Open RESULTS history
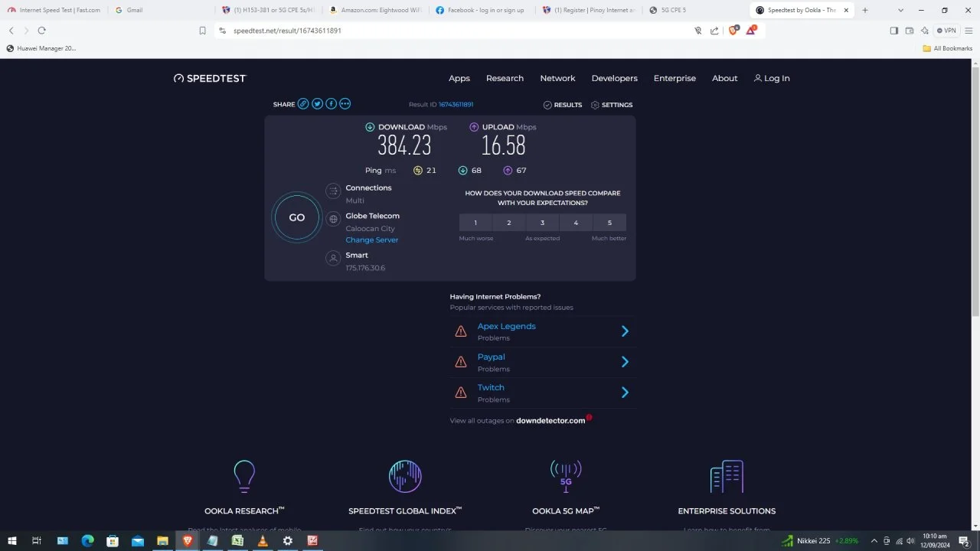This screenshot has height=551, width=980. click(x=563, y=105)
